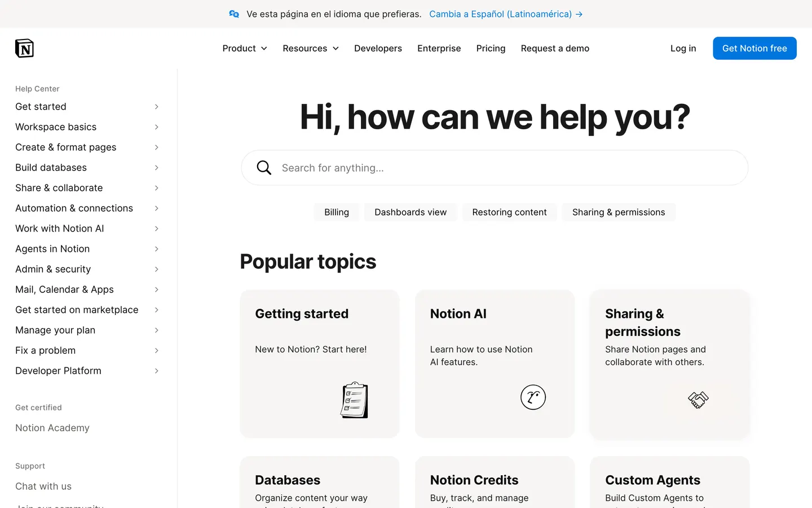Open Build databases sidebar item
Screen dimensions: 812x508
[x=51, y=168]
